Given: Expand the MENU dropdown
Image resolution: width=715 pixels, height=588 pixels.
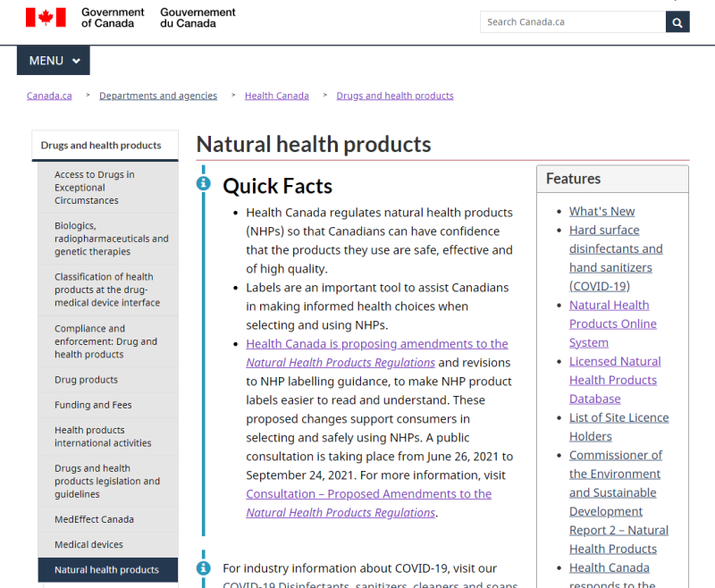Looking at the screenshot, I should point(54,60).
